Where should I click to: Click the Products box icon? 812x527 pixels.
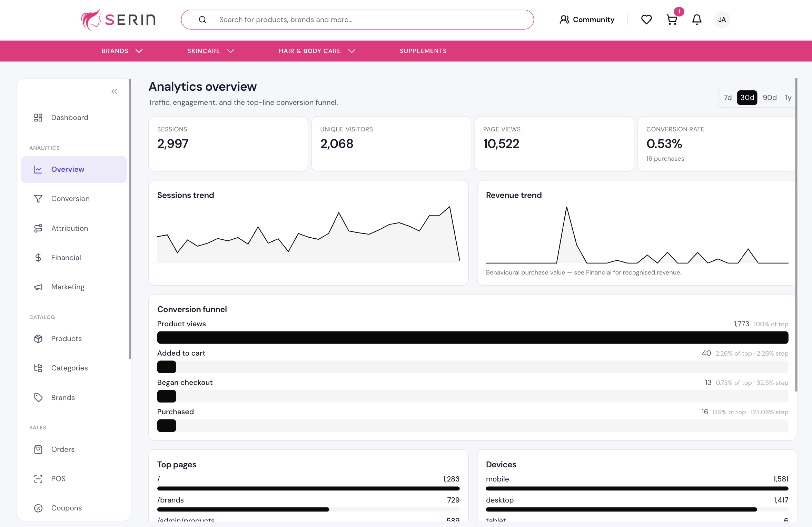click(38, 339)
